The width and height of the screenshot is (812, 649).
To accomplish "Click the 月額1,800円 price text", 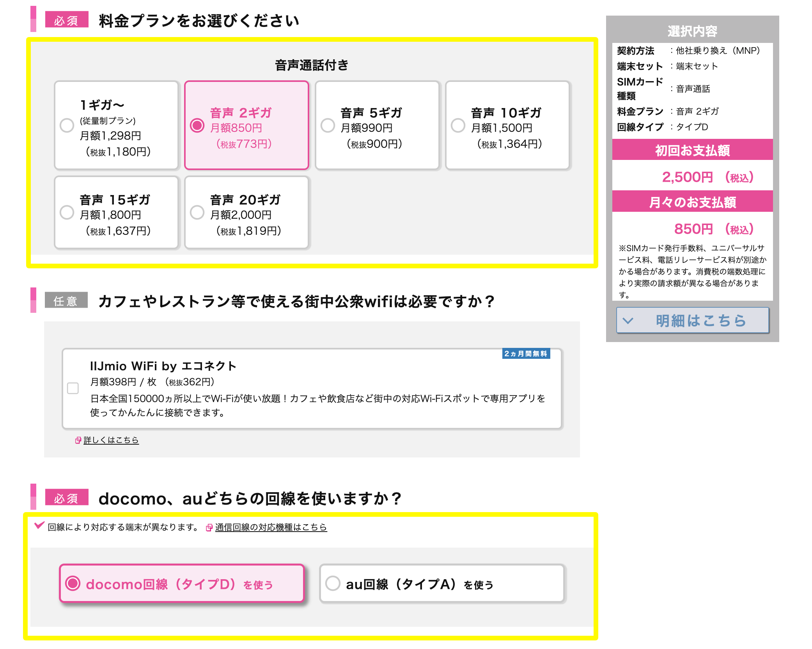I will pos(110,215).
